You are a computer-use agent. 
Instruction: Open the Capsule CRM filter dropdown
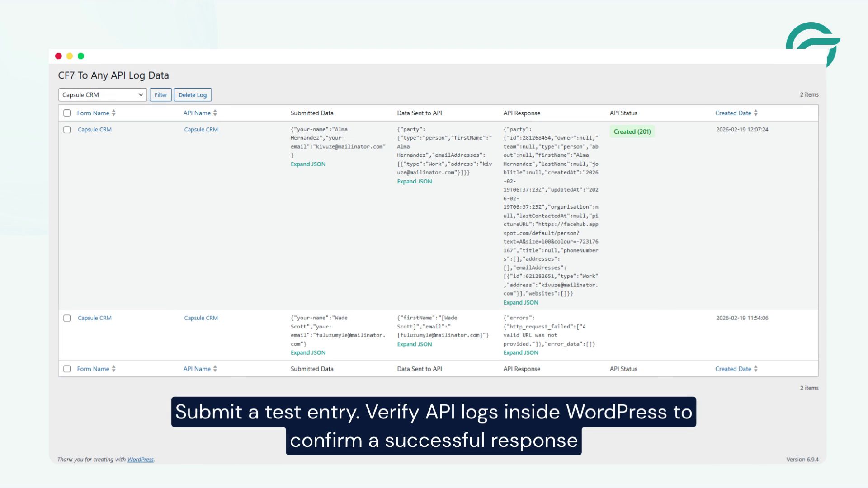coord(103,95)
